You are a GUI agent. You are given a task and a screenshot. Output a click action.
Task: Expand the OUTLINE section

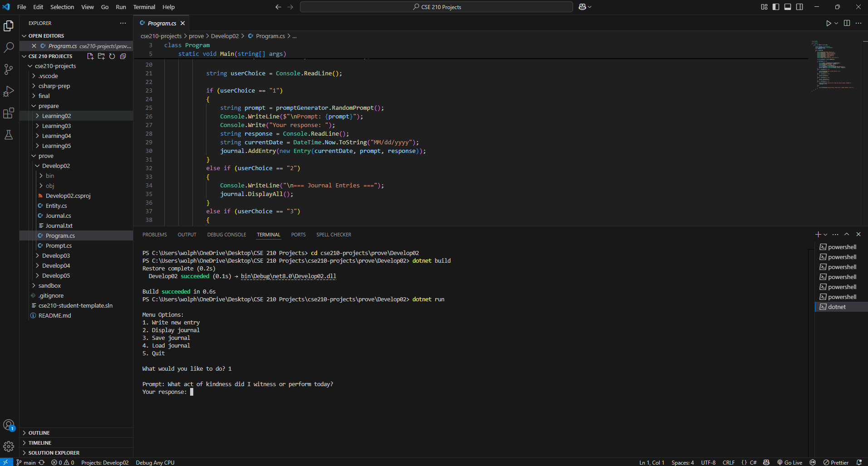pyautogui.click(x=39, y=433)
